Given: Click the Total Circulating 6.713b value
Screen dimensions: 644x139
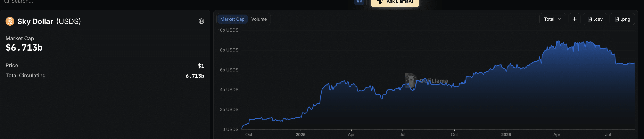Looking at the screenshot, I should point(195,76).
